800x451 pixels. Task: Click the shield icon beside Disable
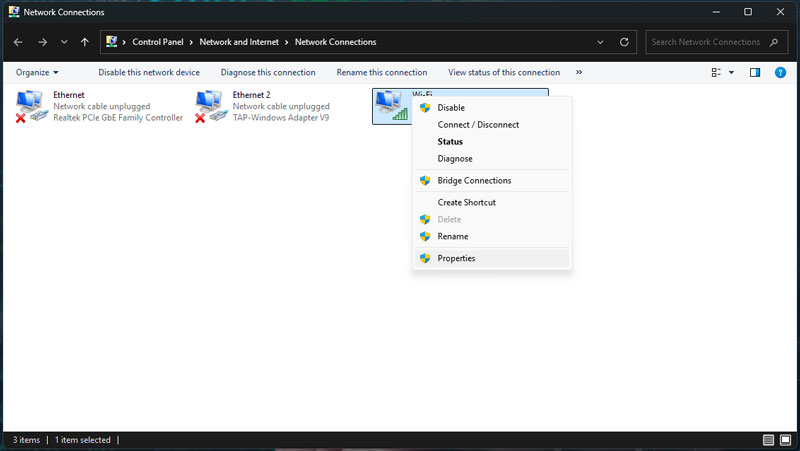[425, 108]
